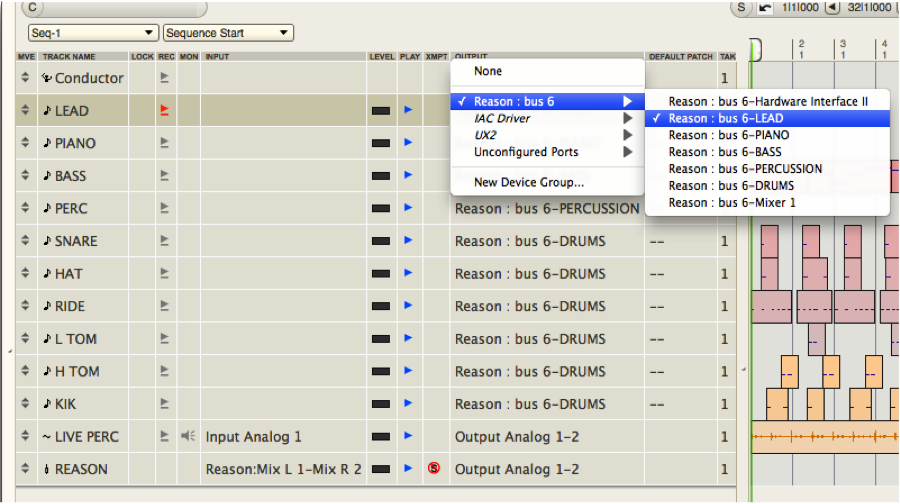Select Reason : bus 6-Hardware Interface II
Screen dimensions: 900x504
click(767, 102)
